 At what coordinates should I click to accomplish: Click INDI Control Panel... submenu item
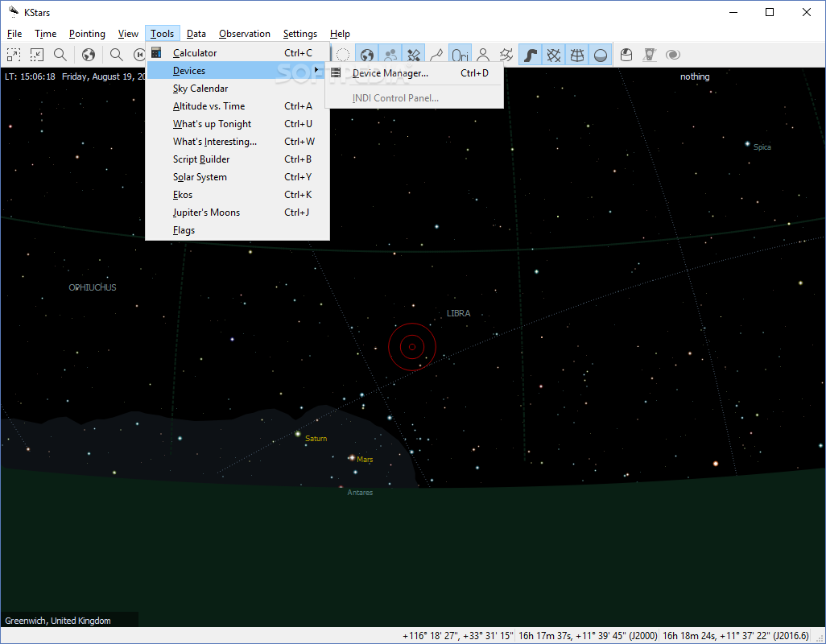(x=414, y=98)
